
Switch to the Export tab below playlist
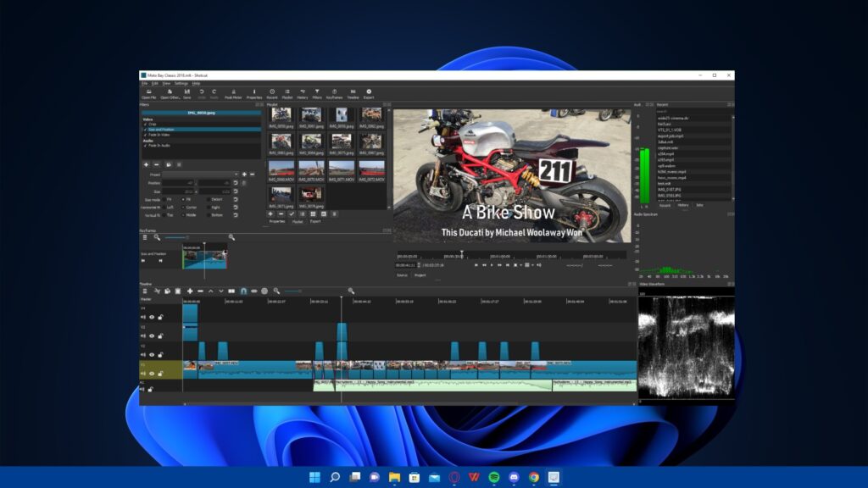pos(315,221)
